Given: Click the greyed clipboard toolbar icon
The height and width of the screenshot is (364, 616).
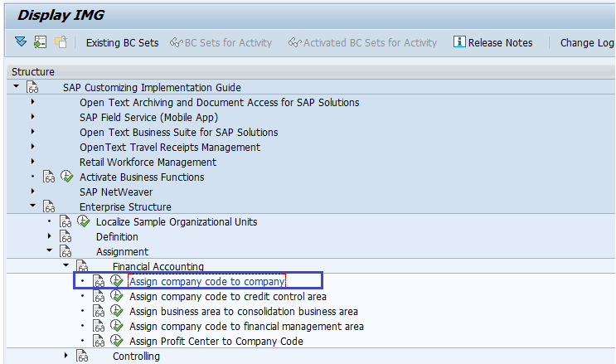Looking at the screenshot, I should pyautogui.click(x=61, y=41).
